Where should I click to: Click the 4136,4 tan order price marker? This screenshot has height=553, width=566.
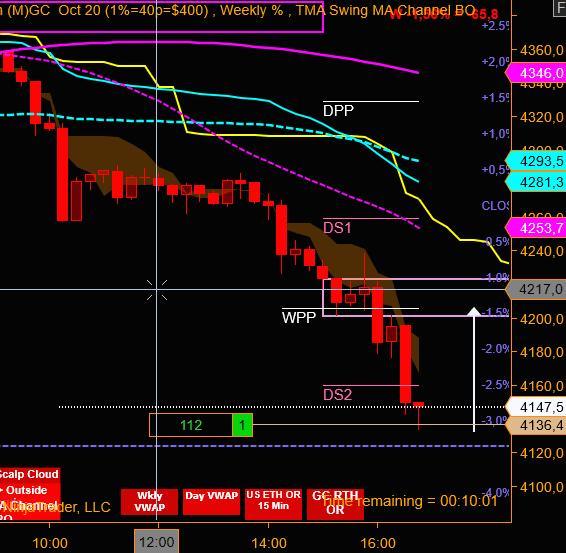536,425
